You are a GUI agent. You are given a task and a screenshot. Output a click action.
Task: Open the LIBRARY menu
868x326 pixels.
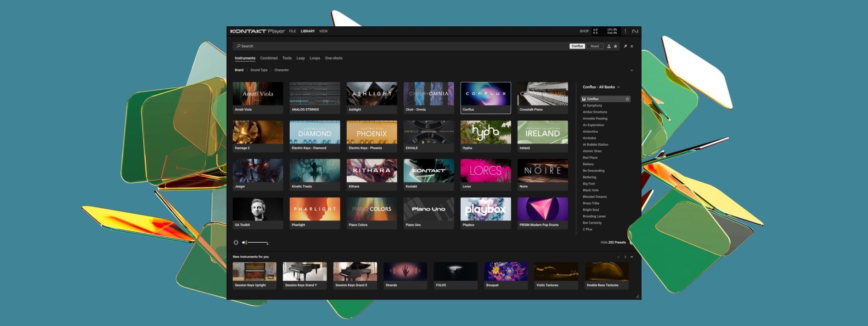(307, 31)
